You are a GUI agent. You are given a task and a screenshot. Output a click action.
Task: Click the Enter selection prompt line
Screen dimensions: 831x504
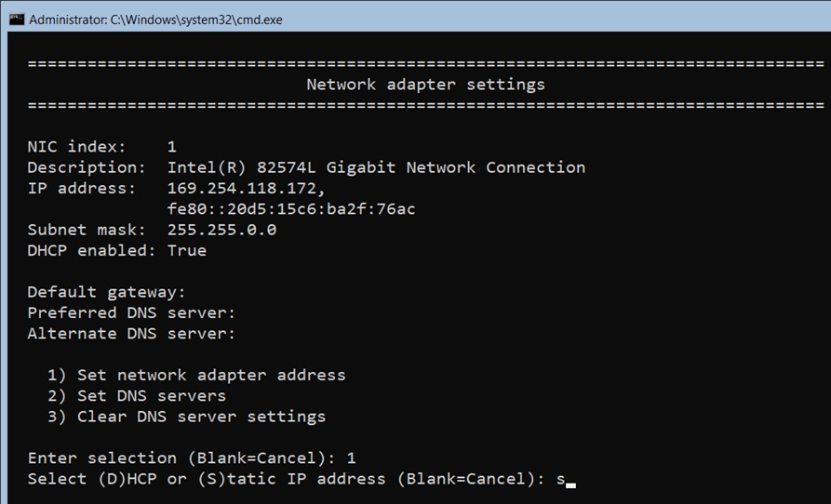pyautogui.click(x=192, y=458)
